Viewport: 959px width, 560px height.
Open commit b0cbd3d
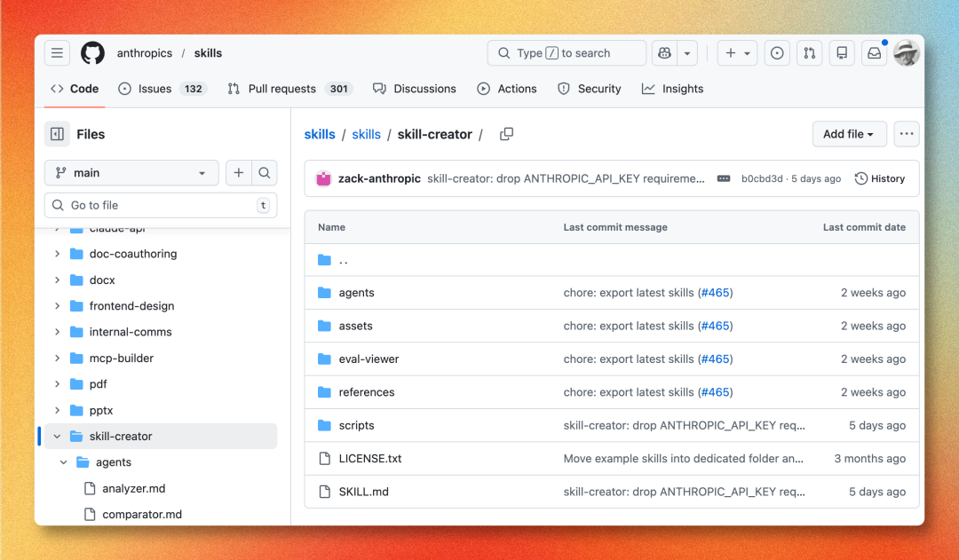pyautogui.click(x=762, y=178)
